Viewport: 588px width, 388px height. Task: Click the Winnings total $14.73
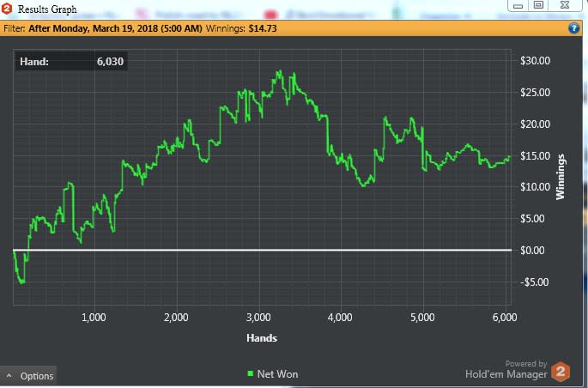[x=263, y=28]
